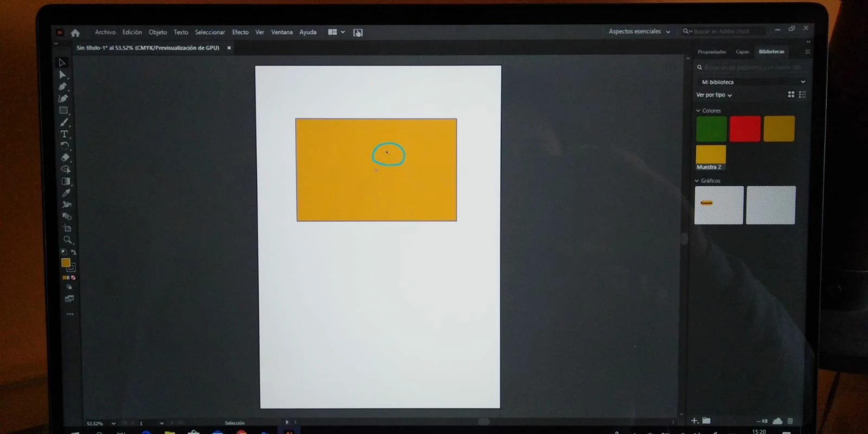Switch library to grid icon view

tap(791, 94)
